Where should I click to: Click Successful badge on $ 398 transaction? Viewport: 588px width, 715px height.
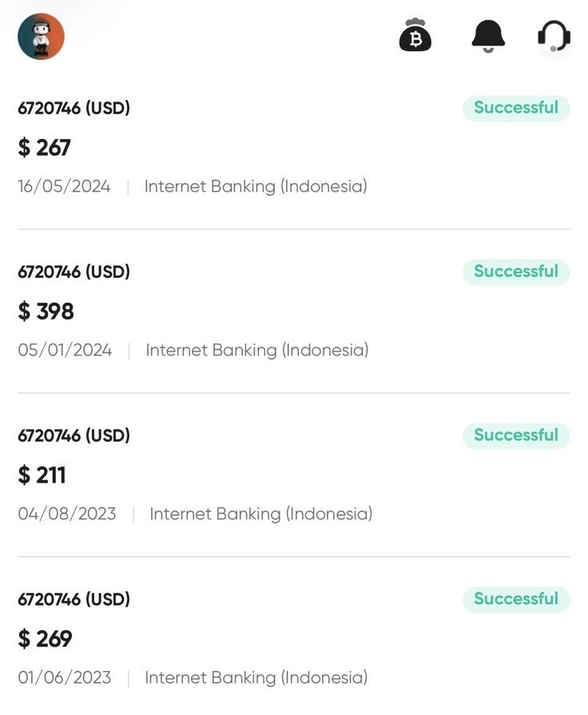(516, 272)
